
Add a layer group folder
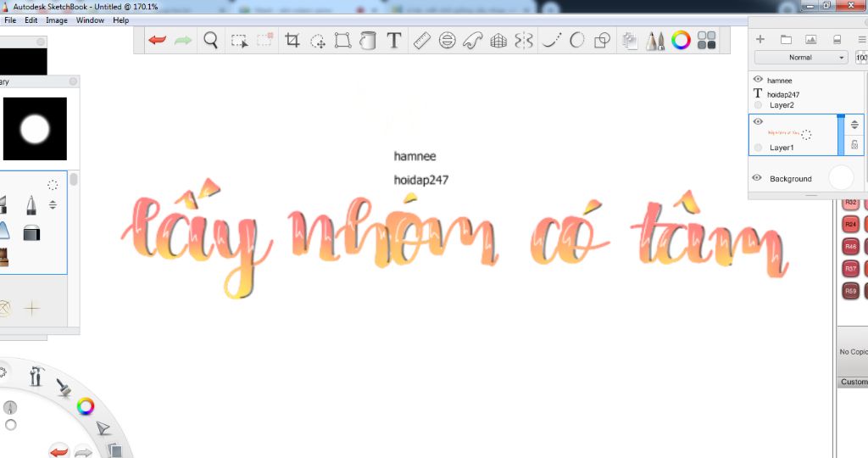pyautogui.click(x=786, y=39)
